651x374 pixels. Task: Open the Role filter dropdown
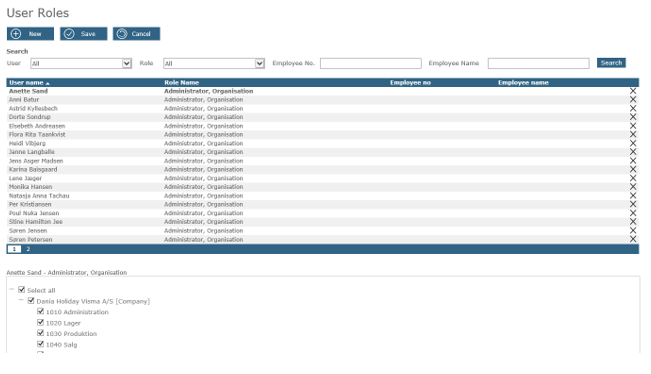pos(214,63)
